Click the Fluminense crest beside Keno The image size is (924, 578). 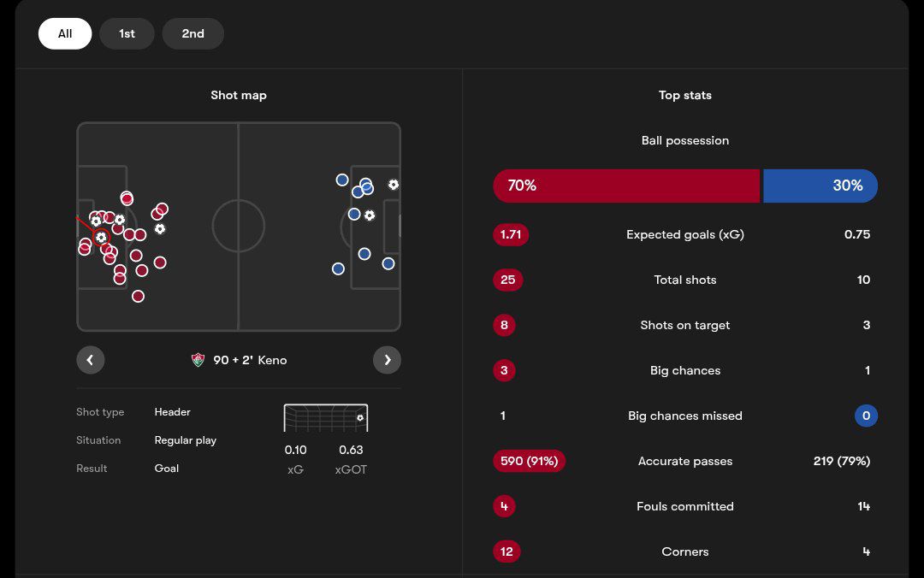pos(198,360)
